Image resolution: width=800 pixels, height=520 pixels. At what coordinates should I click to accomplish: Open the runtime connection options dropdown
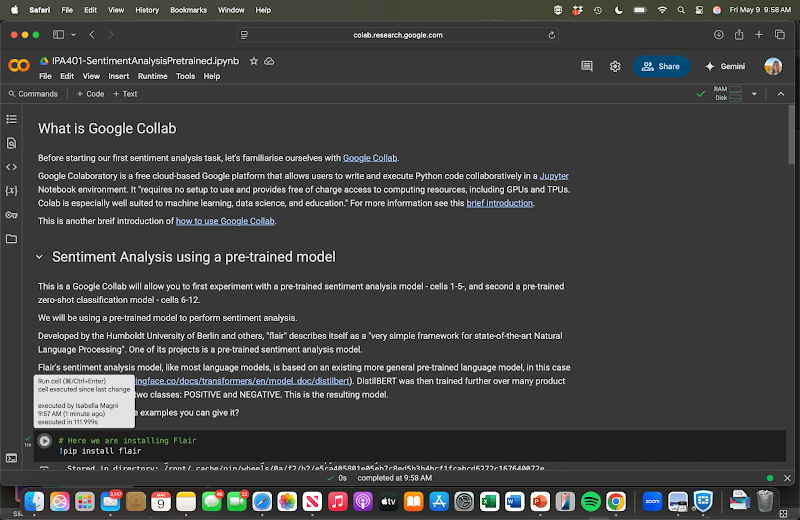[754, 94]
